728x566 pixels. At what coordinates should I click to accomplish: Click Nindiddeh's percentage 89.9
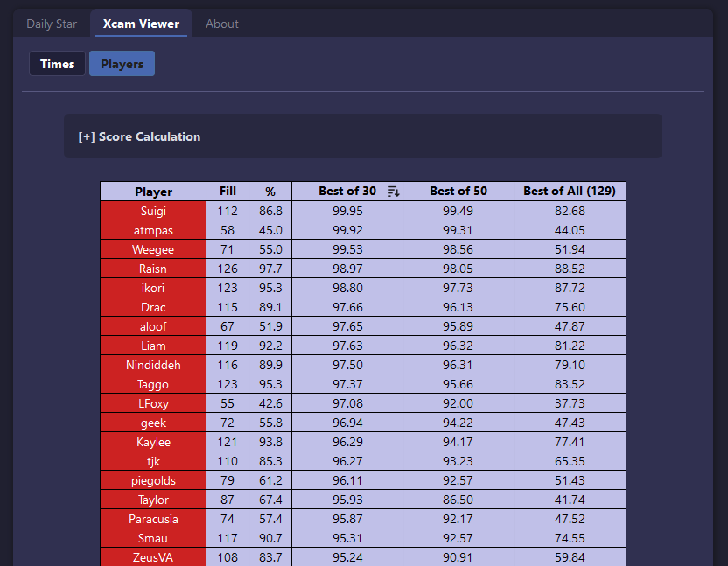click(x=270, y=365)
